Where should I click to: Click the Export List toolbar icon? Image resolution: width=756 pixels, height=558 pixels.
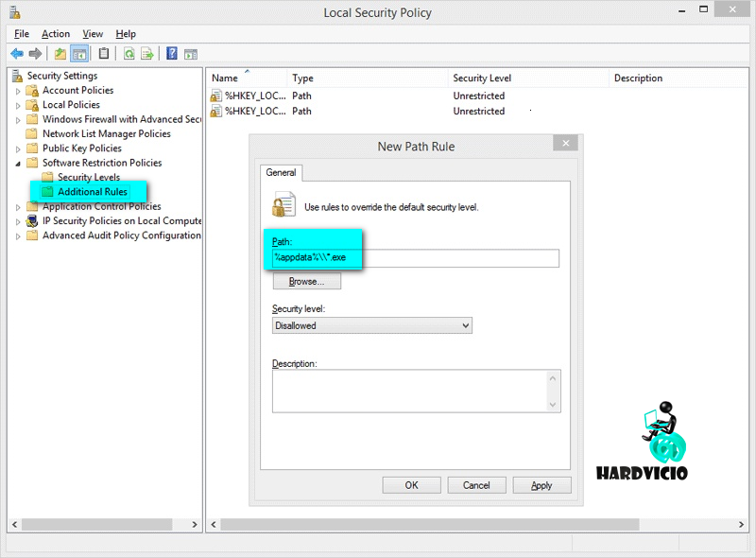tap(147, 54)
